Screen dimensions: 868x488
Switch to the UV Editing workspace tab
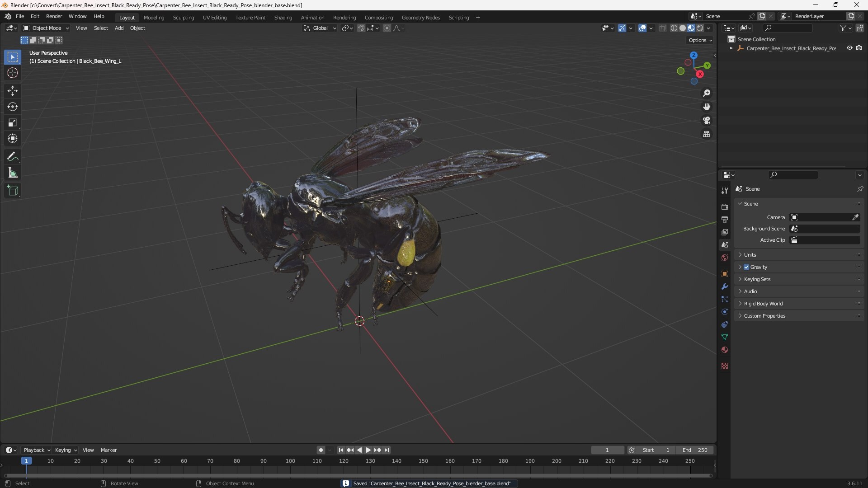215,18
